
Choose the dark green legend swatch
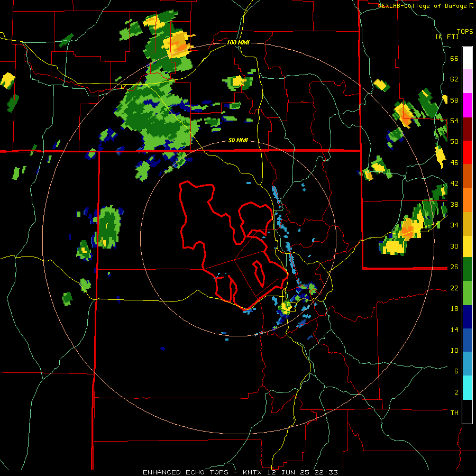[467, 269]
